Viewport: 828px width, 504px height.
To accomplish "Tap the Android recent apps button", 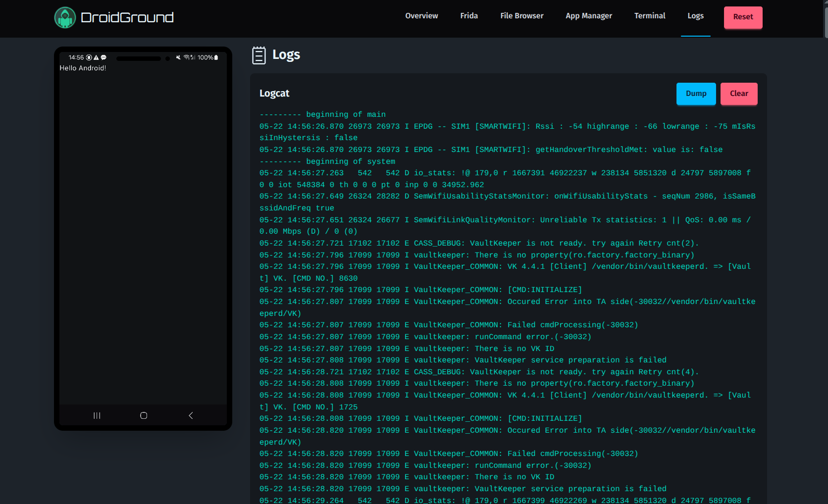I will (x=97, y=415).
